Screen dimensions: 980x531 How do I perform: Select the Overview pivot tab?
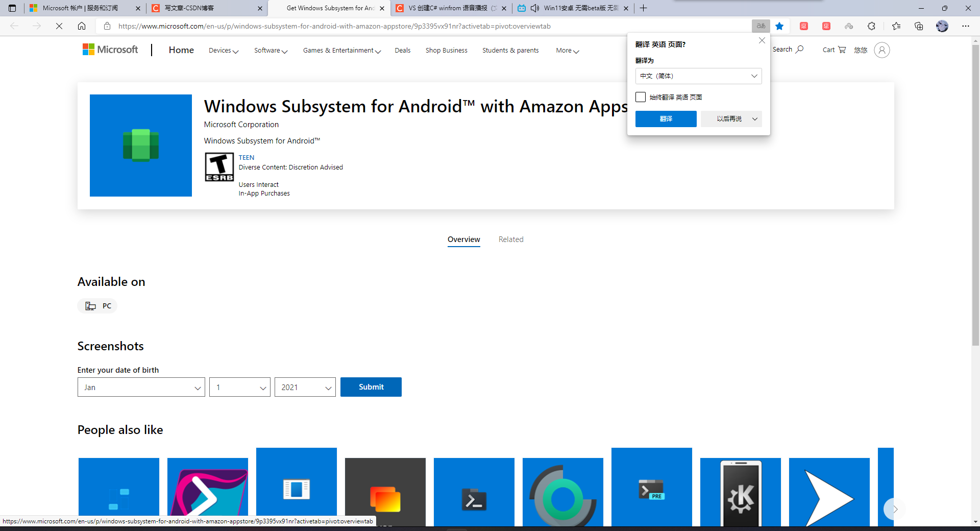coord(464,239)
